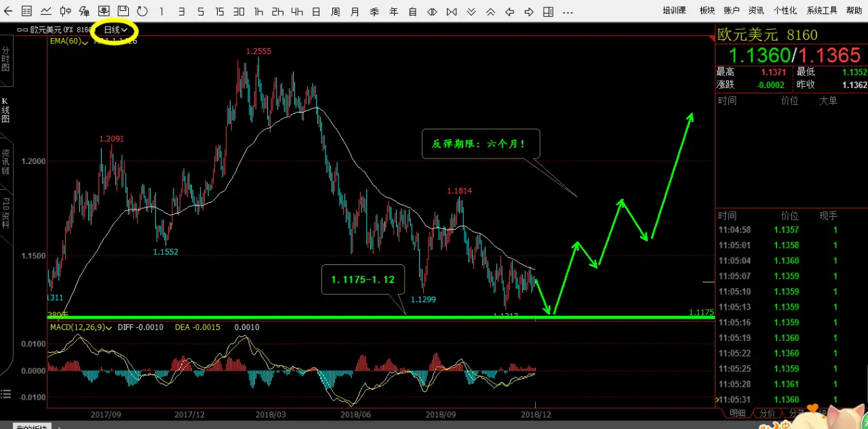868x429 pixels.
Task: Click the hamburger lines icon at bottom-left
Action: pyautogui.click(x=5, y=394)
